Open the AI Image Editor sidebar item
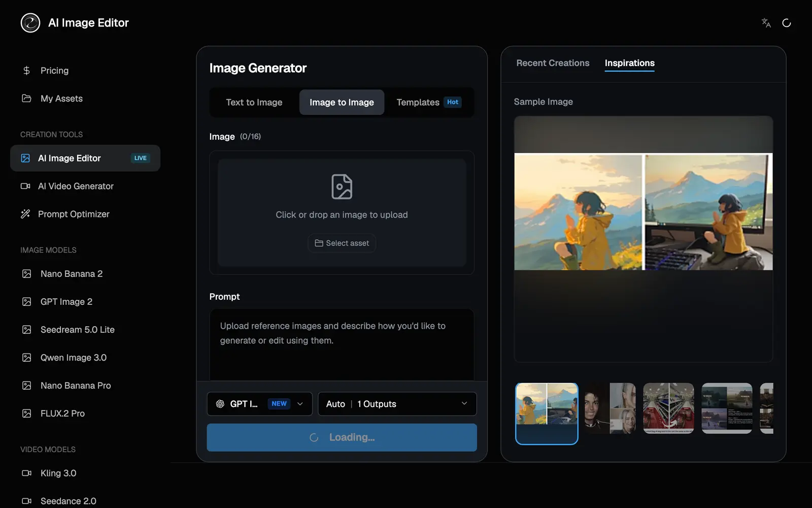The height and width of the screenshot is (508, 812). click(85, 158)
